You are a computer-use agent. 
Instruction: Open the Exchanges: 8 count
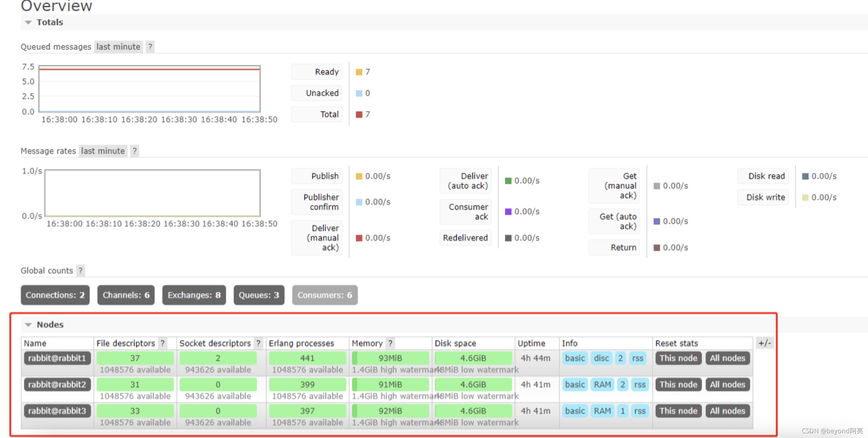coord(194,295)
